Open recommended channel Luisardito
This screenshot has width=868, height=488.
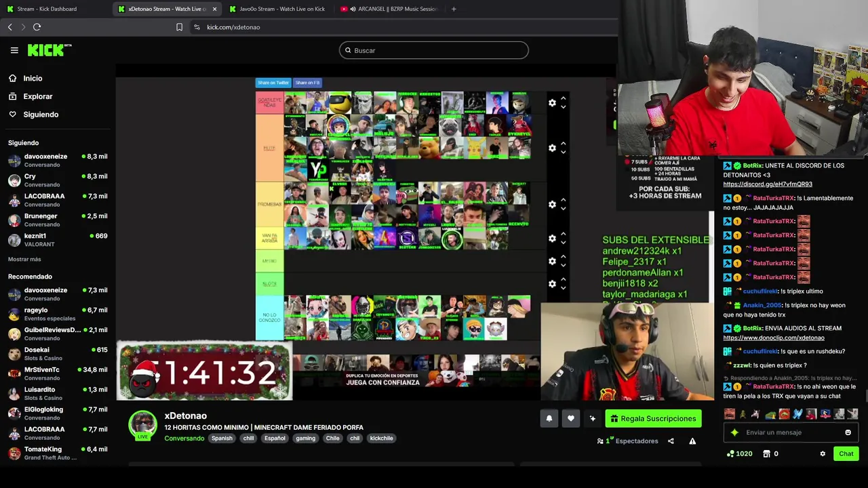pyautogui.click(x=58, y=393)
